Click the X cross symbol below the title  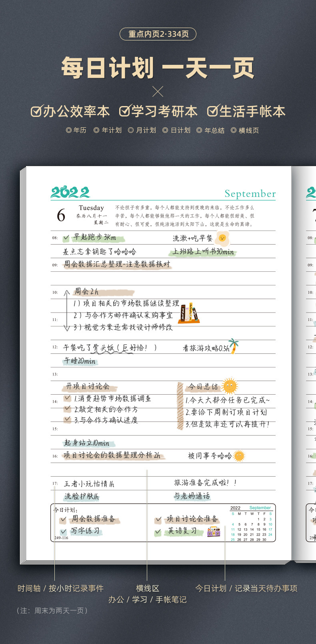click(x=158, y=92)
